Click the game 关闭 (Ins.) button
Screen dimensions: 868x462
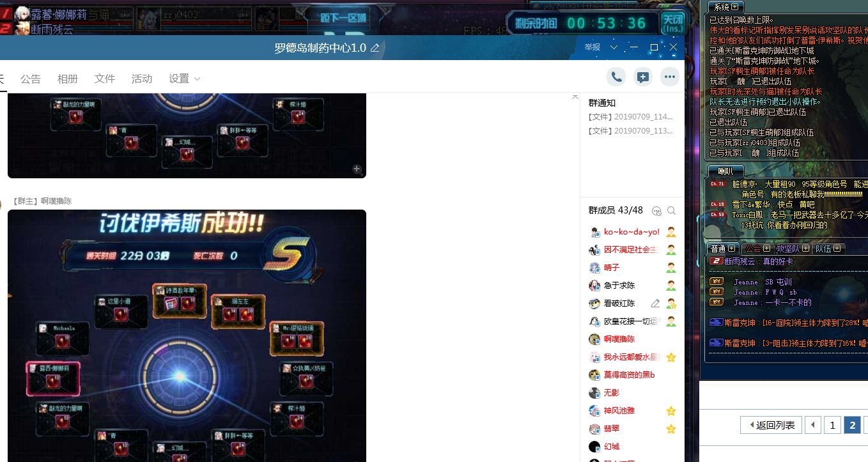pos(672,23)
